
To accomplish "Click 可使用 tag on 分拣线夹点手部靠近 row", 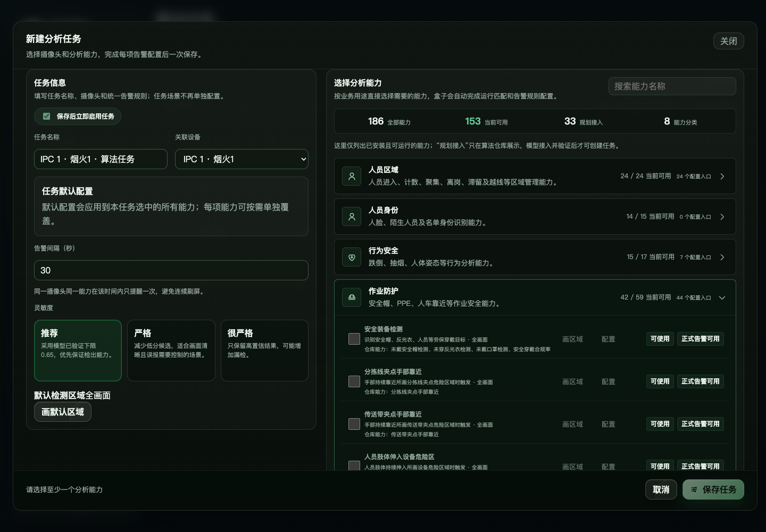I will tap(660, 381).
